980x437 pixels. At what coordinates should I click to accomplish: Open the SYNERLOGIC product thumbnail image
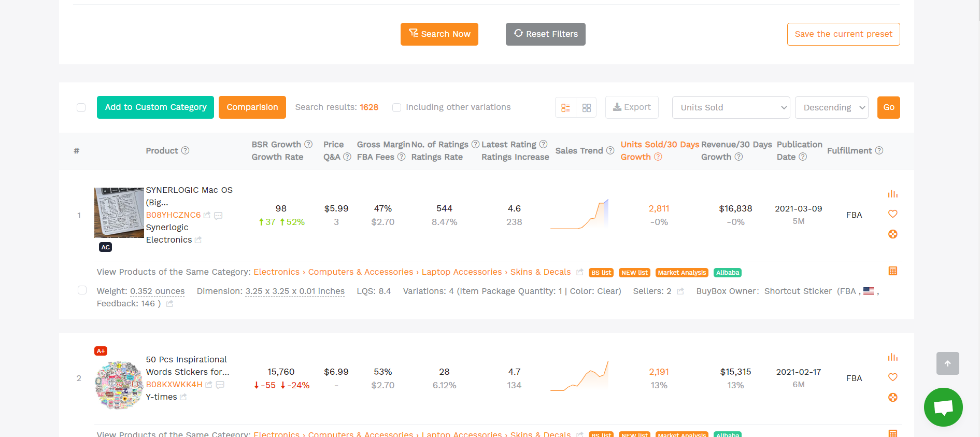pyautogui.click(x=119, y=213)
